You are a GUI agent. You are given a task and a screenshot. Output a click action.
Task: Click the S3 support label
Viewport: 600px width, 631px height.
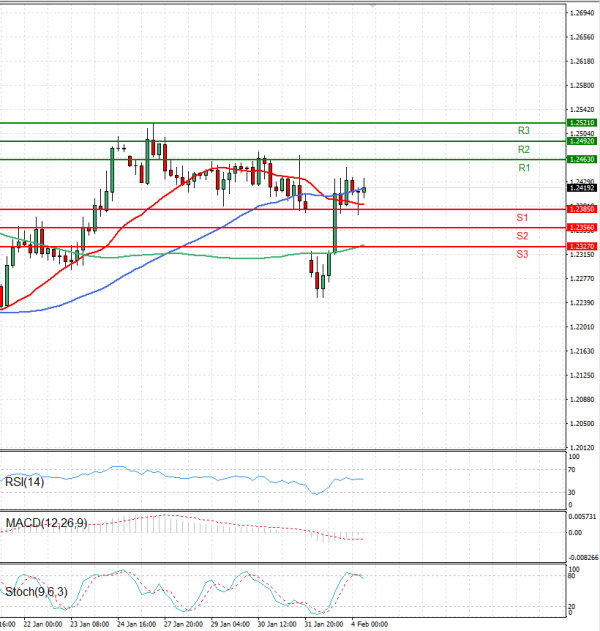[x=522, y=254]
